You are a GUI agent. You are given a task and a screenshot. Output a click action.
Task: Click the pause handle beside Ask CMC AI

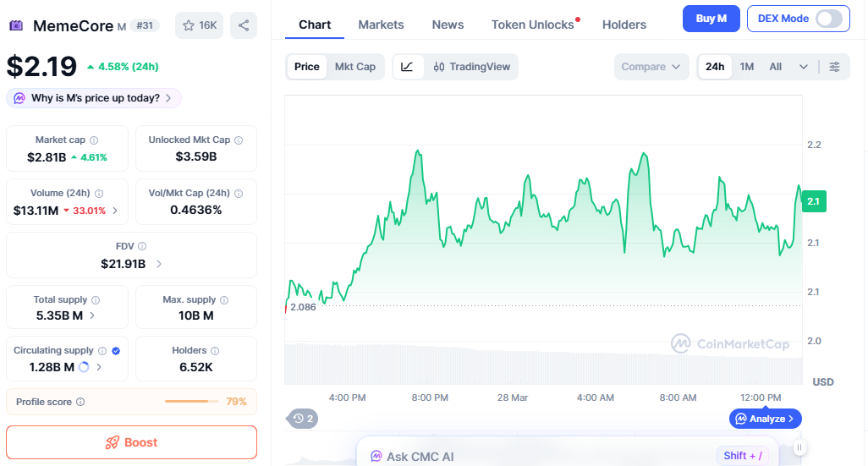799,447
